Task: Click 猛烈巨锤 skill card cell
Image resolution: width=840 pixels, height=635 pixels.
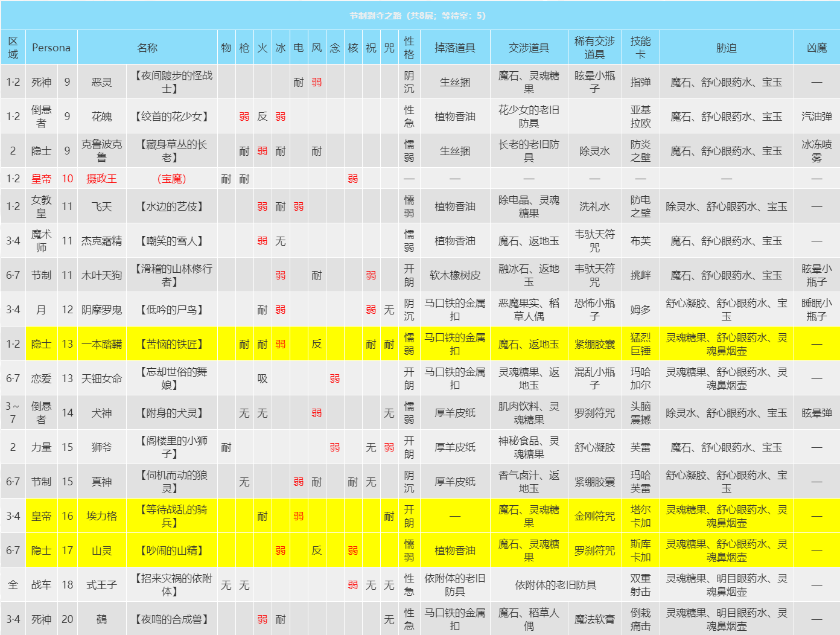Action: tap(641, 344)
